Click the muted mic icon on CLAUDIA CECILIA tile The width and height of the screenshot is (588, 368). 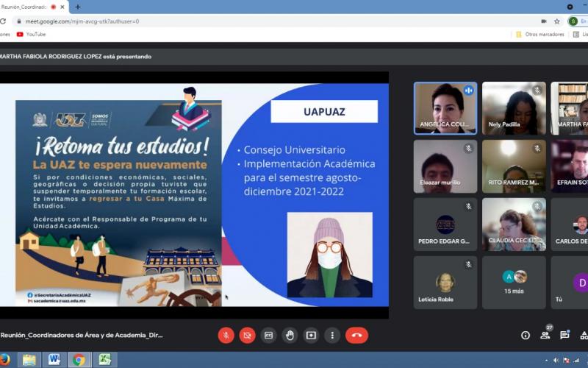[537, 206]
